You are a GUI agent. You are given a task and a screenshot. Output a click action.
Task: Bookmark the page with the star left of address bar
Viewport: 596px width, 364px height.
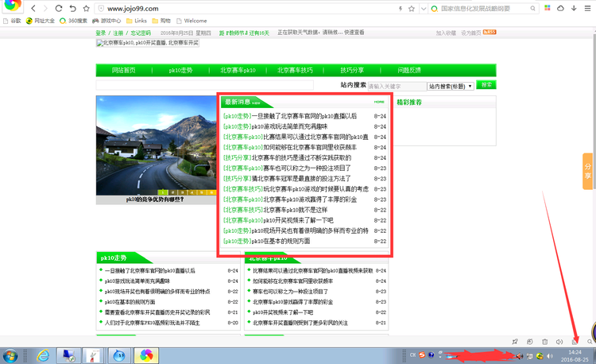tap(87, 9)
